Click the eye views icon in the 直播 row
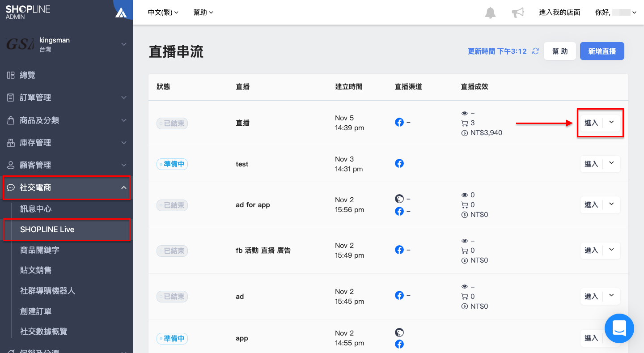 coord(464,113)
